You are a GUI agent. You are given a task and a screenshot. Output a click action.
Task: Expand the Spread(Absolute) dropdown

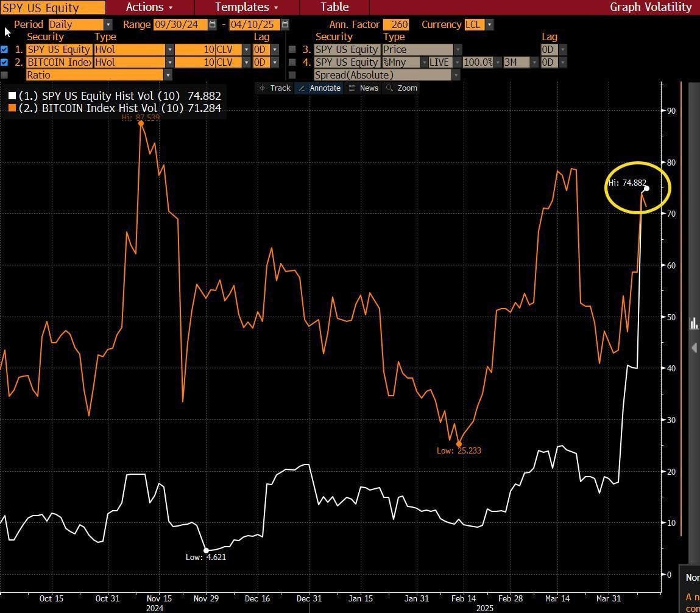tap(456, 75)
